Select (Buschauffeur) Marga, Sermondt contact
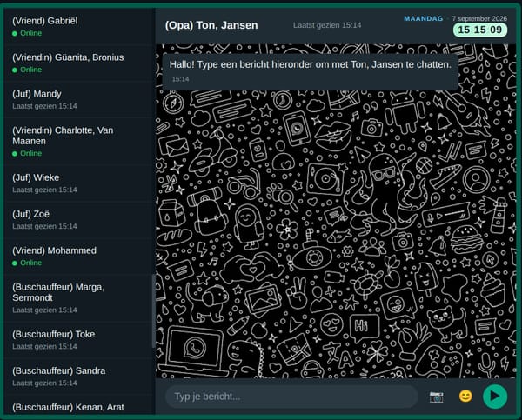The width and height of the screenshot is (522, 420). [x=79, y=298]
